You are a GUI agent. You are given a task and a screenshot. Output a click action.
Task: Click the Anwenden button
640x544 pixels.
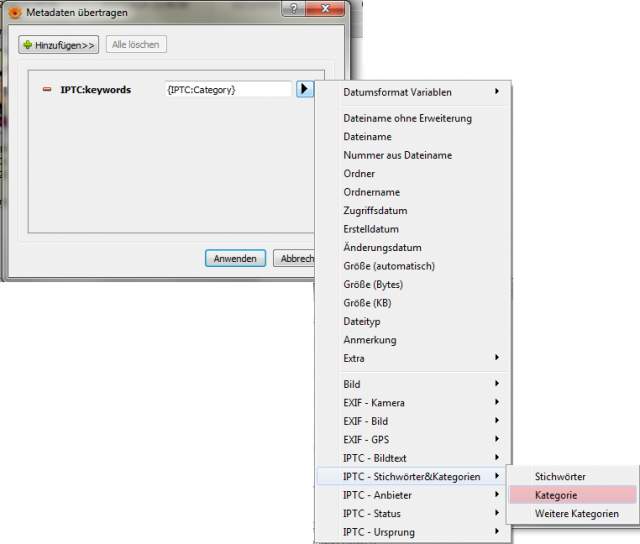[x=236, y=258]
